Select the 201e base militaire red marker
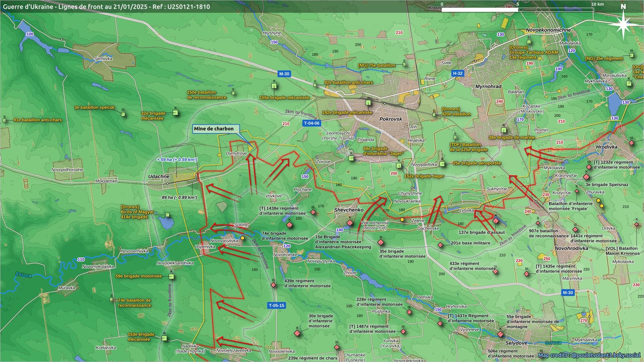Screen dimensions: 644x362 pos(440,245)
